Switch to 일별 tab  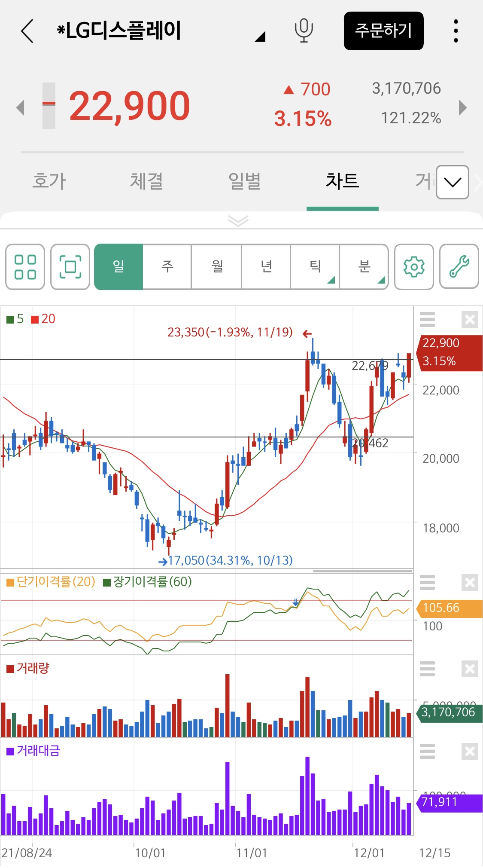[x=244, y=181]
